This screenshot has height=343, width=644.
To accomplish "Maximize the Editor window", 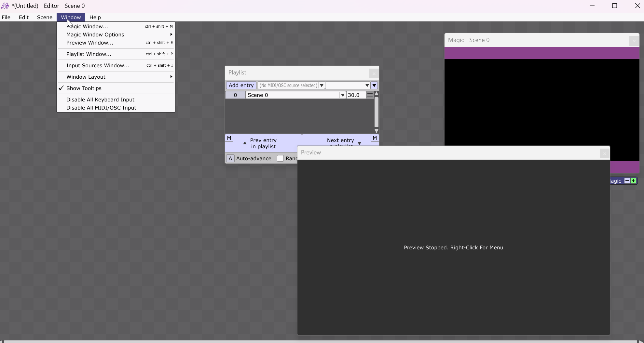I will pos(615,6).
